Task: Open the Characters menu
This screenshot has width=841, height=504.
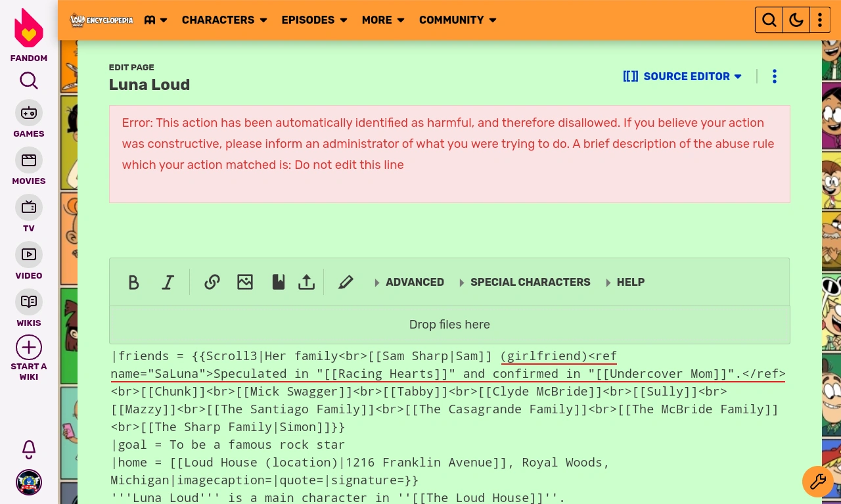Action: pyautogui.click(x=218, y=20)
